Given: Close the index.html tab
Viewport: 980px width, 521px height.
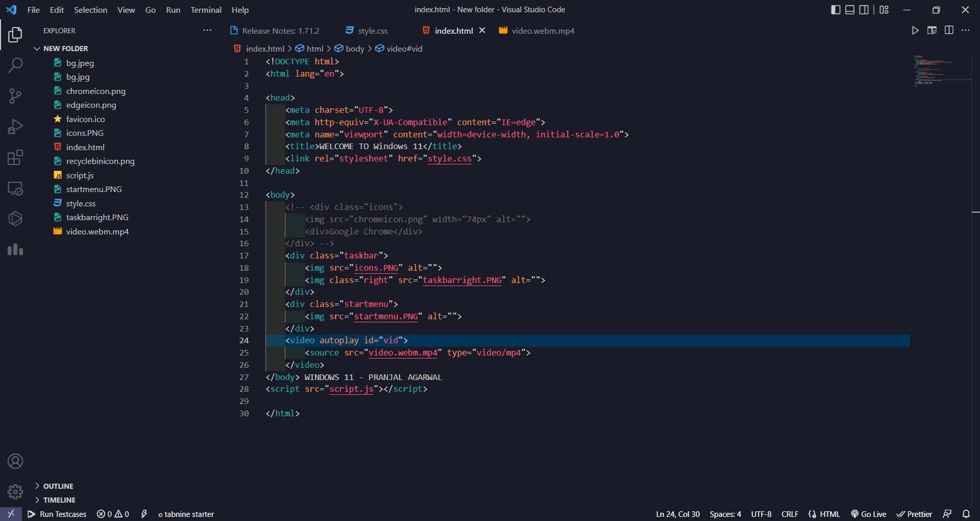Looking at the screenshot, I should [x=483, y=31].
